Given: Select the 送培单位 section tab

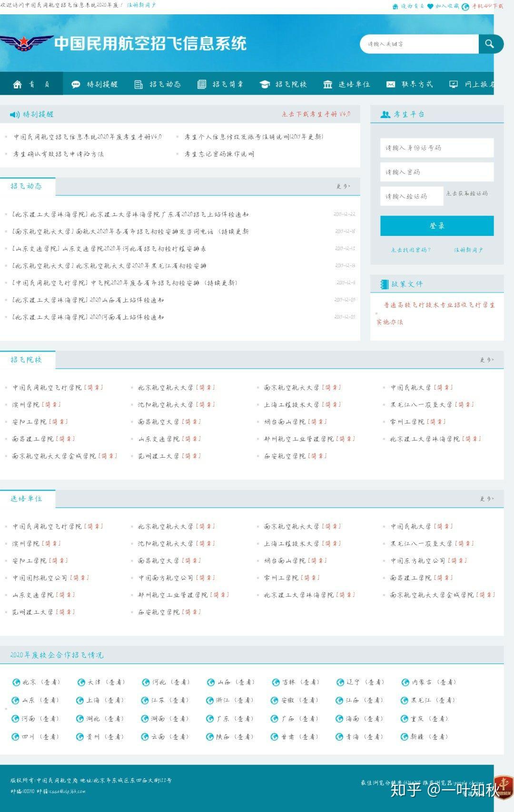Looking at the screenshot, I should 27,499.
